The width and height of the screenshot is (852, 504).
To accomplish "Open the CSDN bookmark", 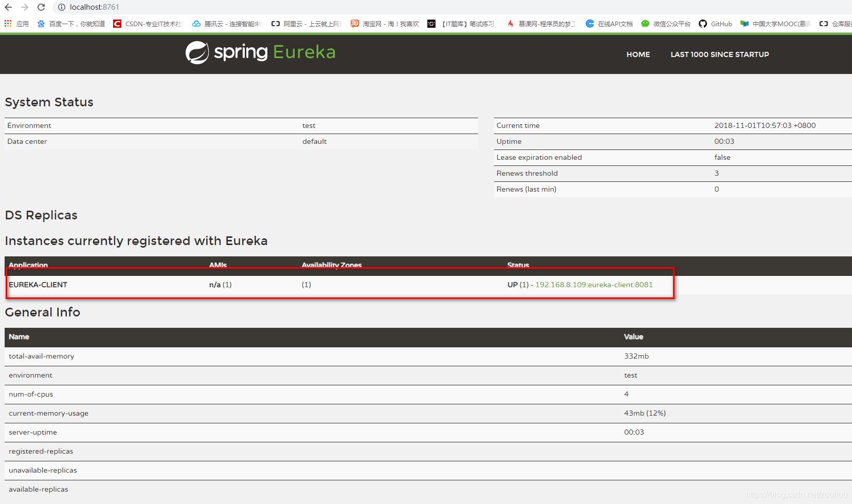I will (148, 24).
